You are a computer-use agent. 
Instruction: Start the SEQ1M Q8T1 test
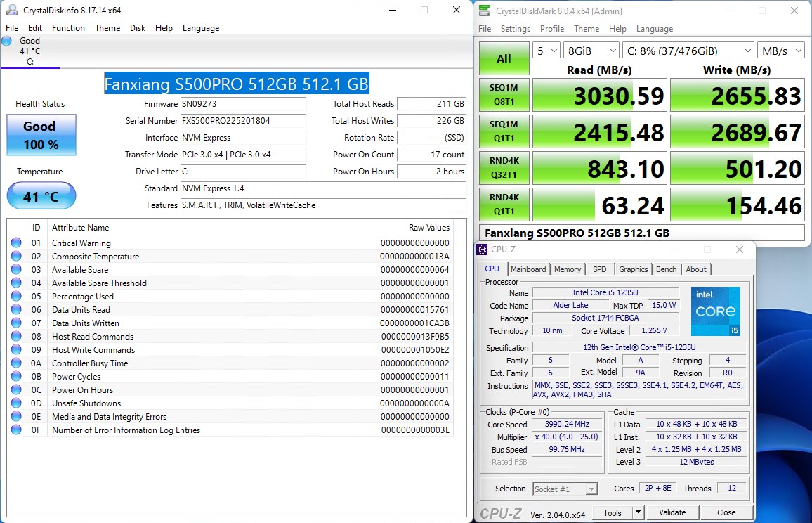pos(504,95)
